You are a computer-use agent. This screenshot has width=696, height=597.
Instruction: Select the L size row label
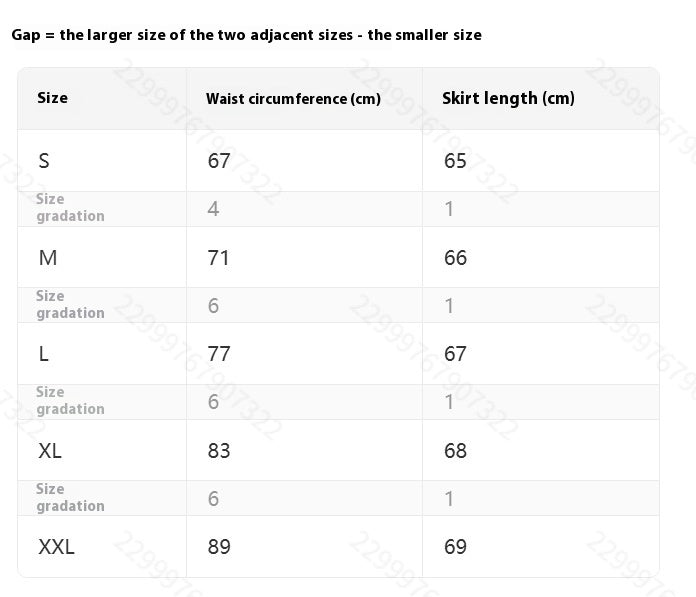[x=44, y=354]
